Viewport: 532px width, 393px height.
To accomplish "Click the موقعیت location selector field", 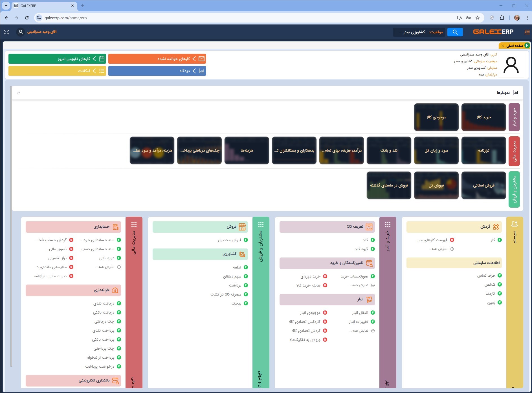I will 419,32.
